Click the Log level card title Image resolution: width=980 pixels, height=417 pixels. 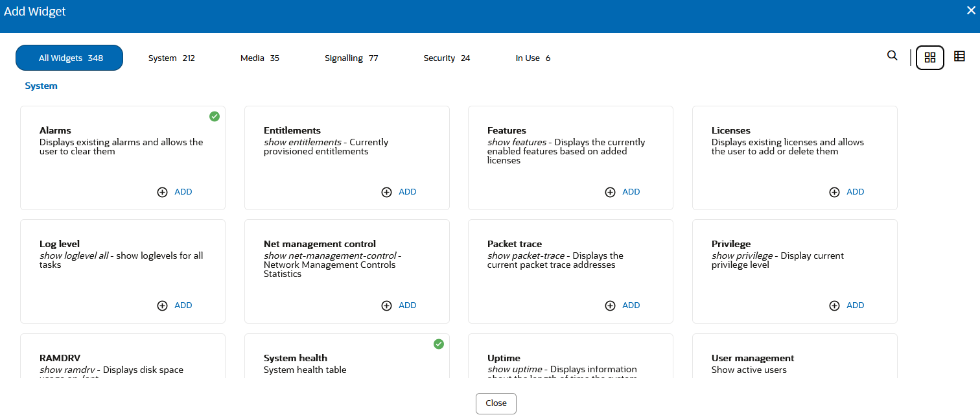pos(60,244)
